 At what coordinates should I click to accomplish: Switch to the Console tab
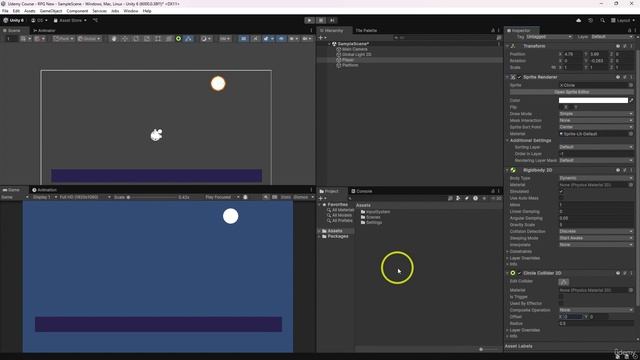pos(362,191)
